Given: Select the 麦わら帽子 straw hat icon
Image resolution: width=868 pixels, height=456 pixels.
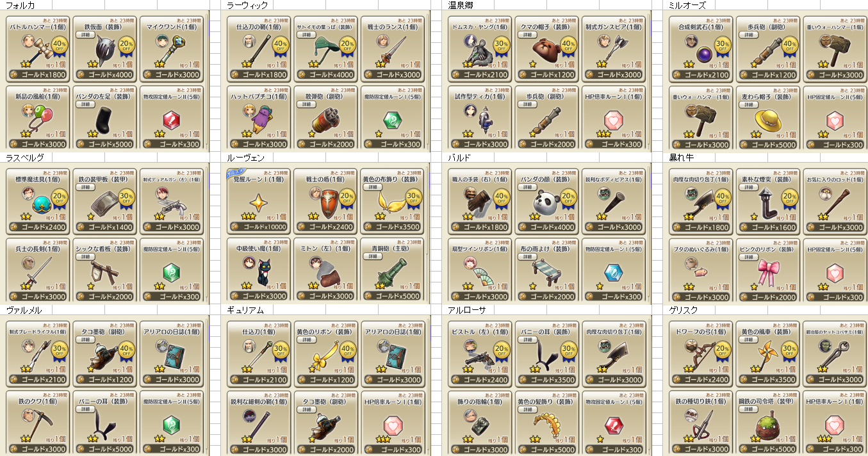Looking at the screenshot, I should 768,120.
